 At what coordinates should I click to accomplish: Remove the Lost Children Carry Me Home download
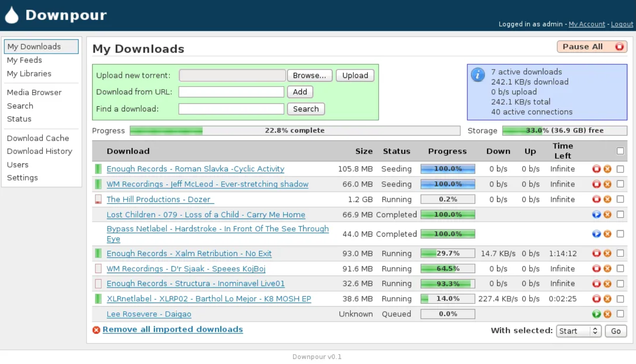pos(607,214)
